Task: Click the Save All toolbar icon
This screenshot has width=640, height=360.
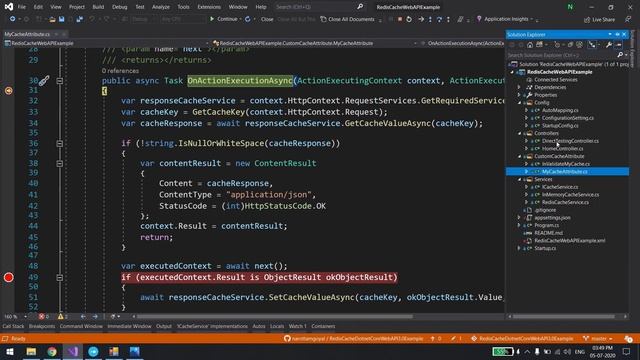Action: click(80, 19)
